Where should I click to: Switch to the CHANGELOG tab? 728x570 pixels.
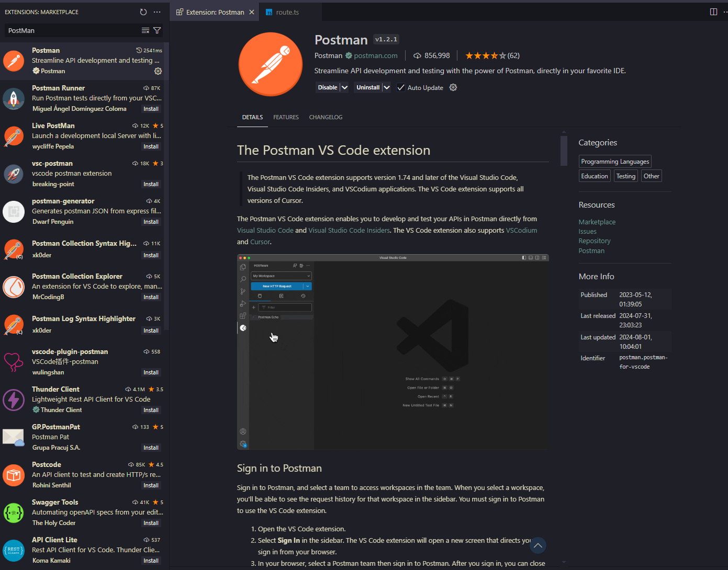(326, 117)
